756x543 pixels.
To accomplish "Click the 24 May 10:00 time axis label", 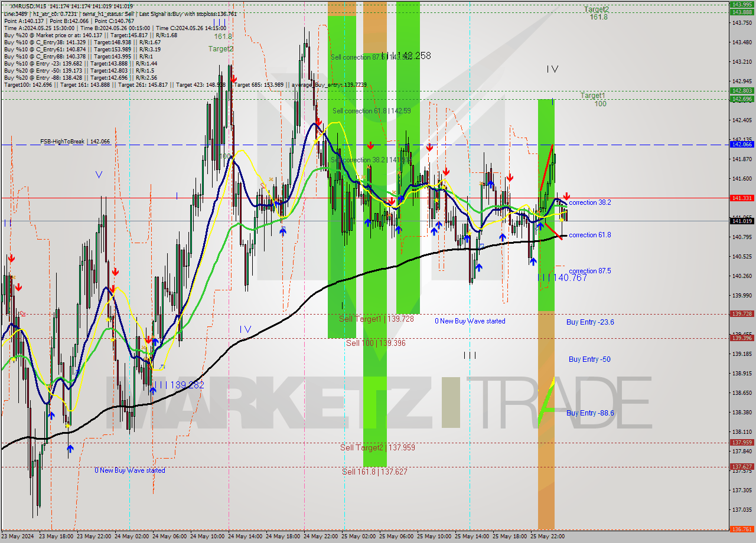I will [208, 537].
